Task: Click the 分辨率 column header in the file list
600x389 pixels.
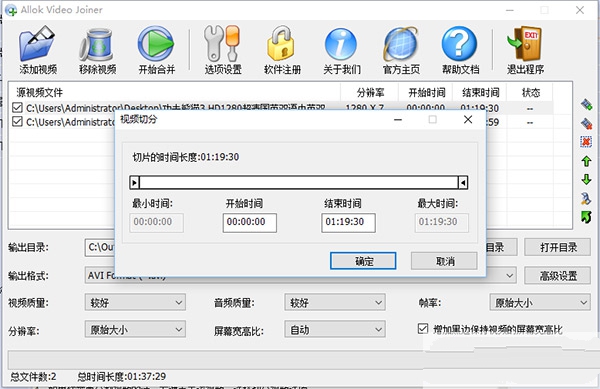Action: (370, 93)
